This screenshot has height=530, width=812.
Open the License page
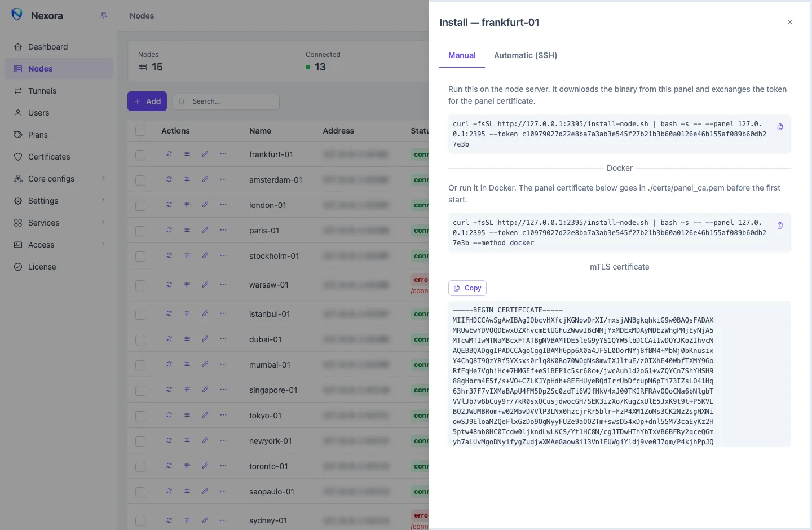click(59, 267)
